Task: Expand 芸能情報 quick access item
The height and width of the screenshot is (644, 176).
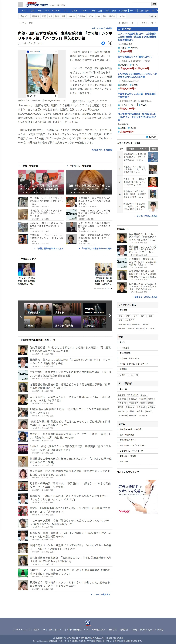Action: click(x=138, y=310)
